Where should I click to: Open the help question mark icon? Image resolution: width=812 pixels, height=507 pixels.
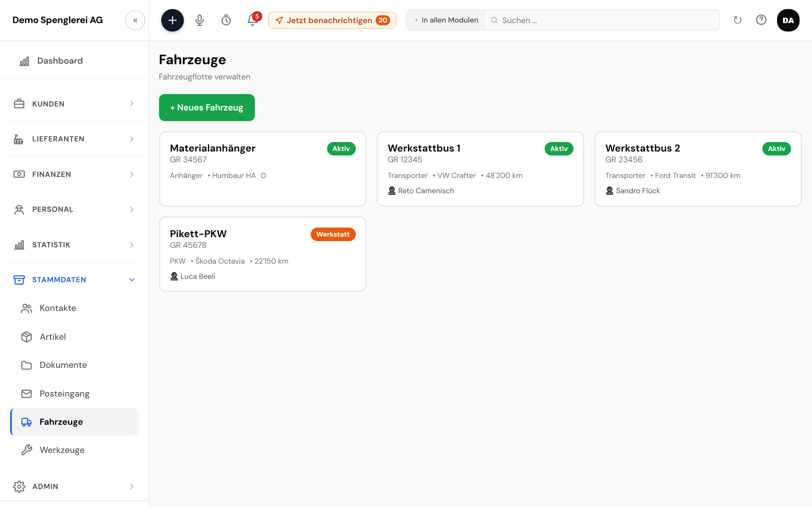tap(761, 20)
